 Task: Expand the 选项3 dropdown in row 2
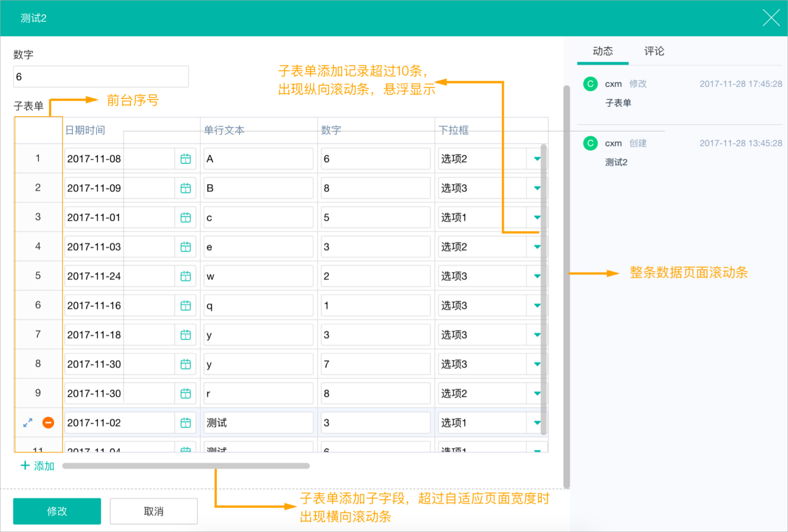pos(536,188)
